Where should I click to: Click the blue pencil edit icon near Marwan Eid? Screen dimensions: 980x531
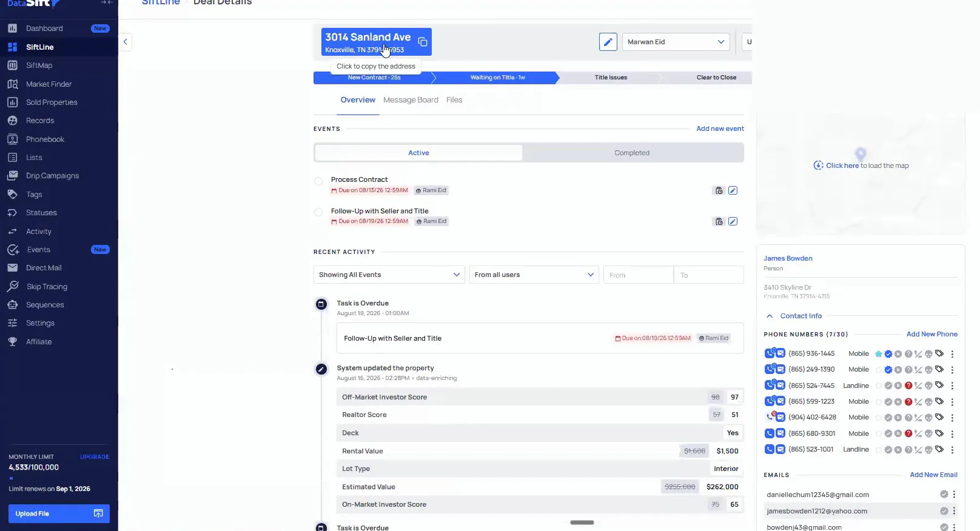click(x=608, y=42)
